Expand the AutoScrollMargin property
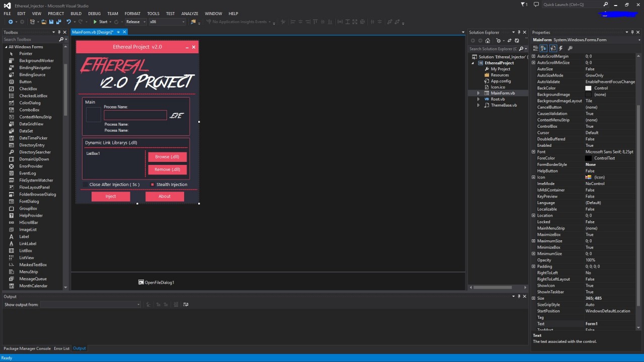 pos(534,56)
